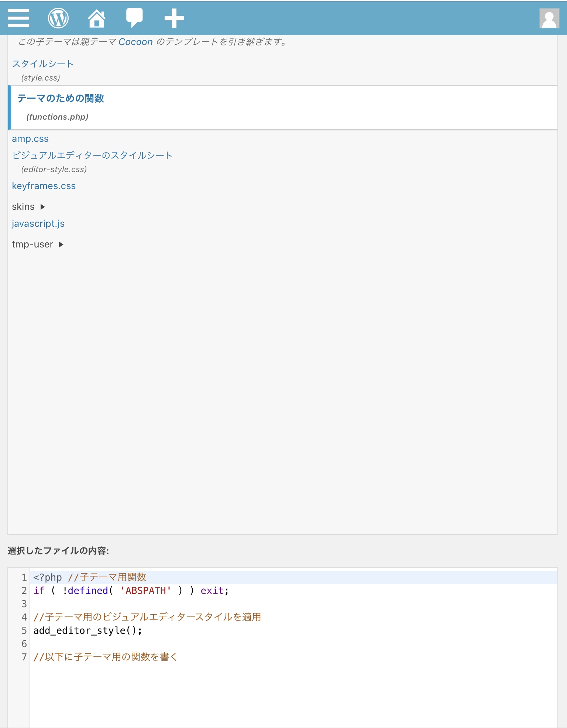The height and width of the screenshot is (728, 567).
Task: Click the (functions.php) filename label
Action: tap(57, 117)
